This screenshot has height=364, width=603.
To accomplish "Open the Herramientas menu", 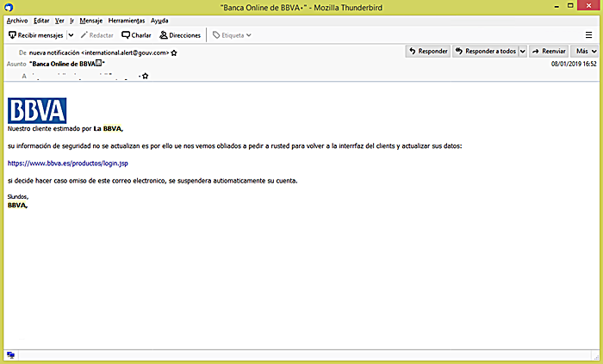I will click(127, 21).
